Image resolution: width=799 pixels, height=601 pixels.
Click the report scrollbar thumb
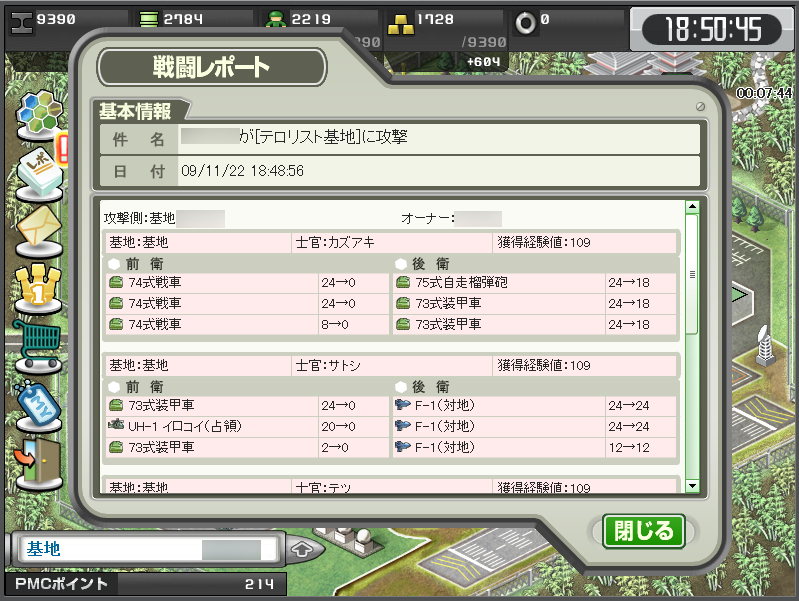point(692,274)
